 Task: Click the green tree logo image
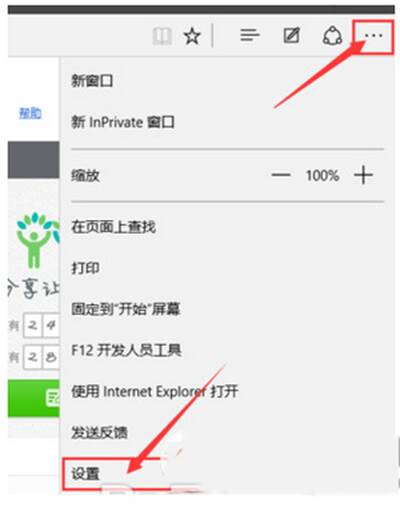(38, 240)
